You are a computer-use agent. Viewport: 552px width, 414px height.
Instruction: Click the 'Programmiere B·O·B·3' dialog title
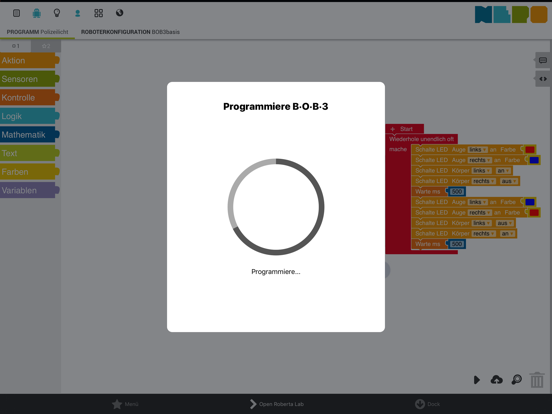pos(276,106)
